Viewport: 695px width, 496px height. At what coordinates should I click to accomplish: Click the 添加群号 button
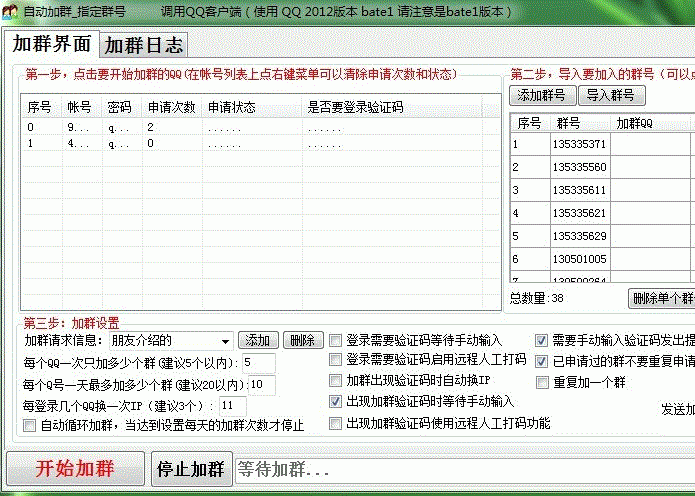coord(543,95)
